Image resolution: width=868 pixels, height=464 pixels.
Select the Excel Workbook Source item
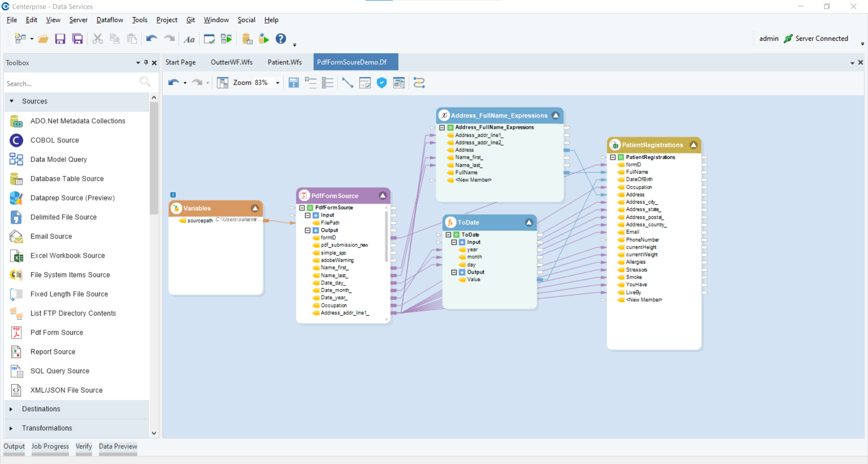click(x=66, y=256)
